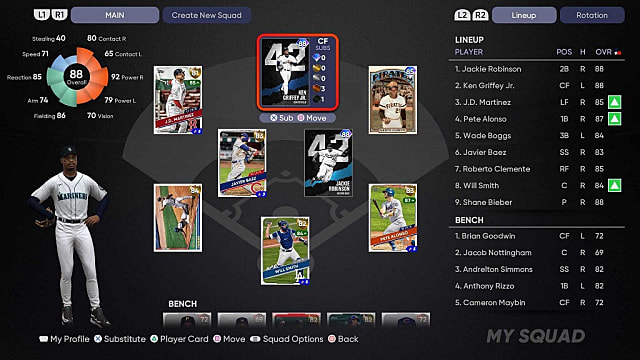The height and width of the screenshot is (360, 640).
Task: Select Wade Boggs lineup row
Action: click(537, 136)
